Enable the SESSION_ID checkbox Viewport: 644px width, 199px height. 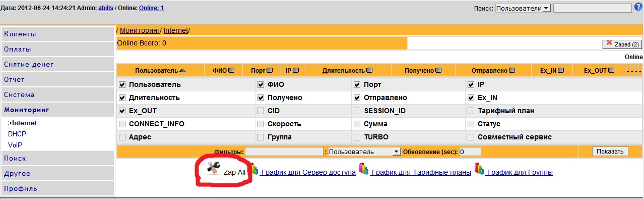(357, 111)
